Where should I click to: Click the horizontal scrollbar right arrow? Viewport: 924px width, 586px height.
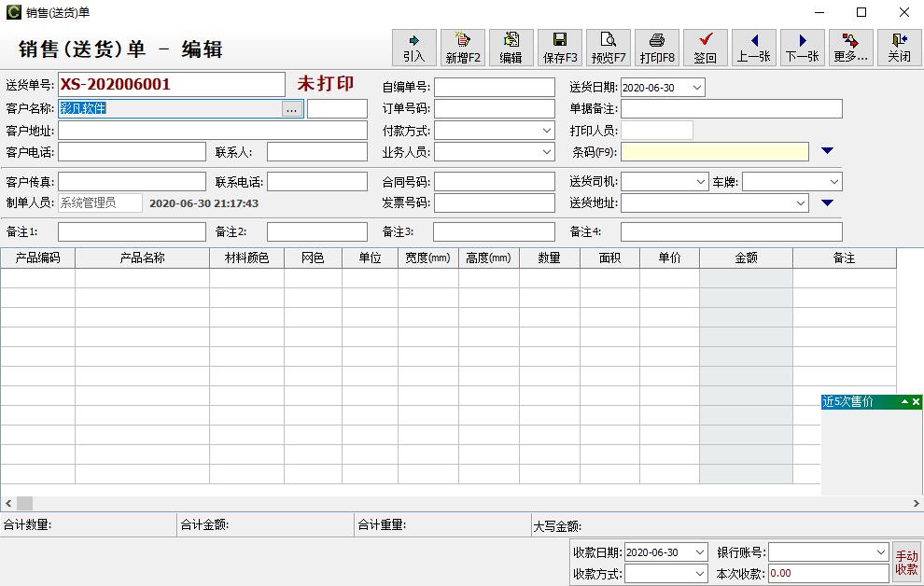(917, 503)
